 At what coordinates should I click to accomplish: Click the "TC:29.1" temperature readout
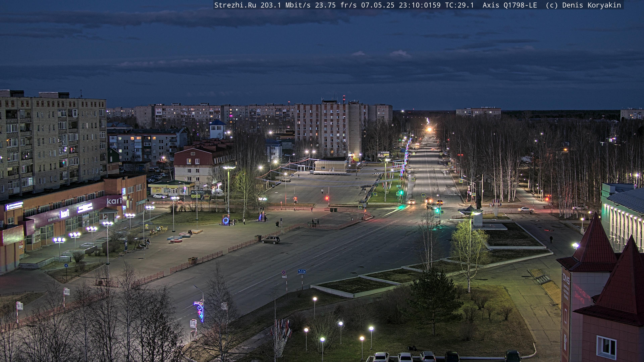(459, 5)
